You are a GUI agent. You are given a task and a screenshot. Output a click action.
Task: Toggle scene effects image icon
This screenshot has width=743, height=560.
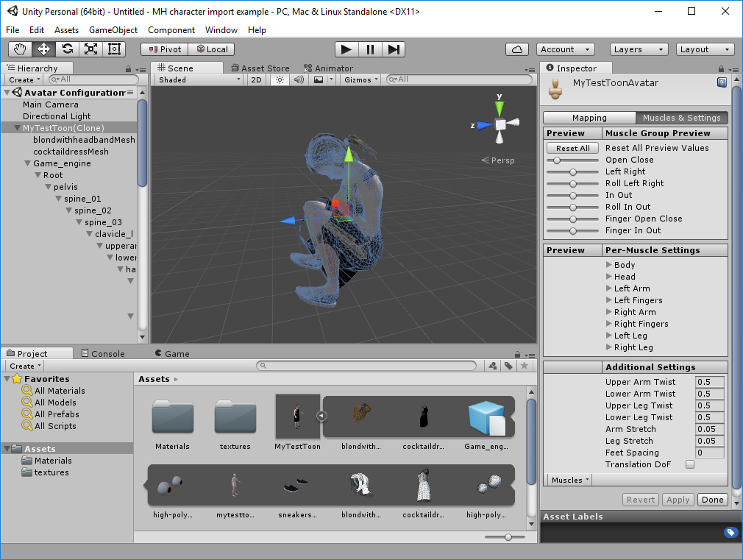[x=319, y=79]
